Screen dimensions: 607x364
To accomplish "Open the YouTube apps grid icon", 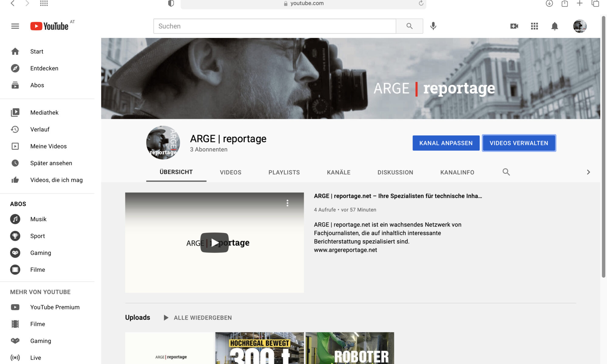I will pos(534,26).
